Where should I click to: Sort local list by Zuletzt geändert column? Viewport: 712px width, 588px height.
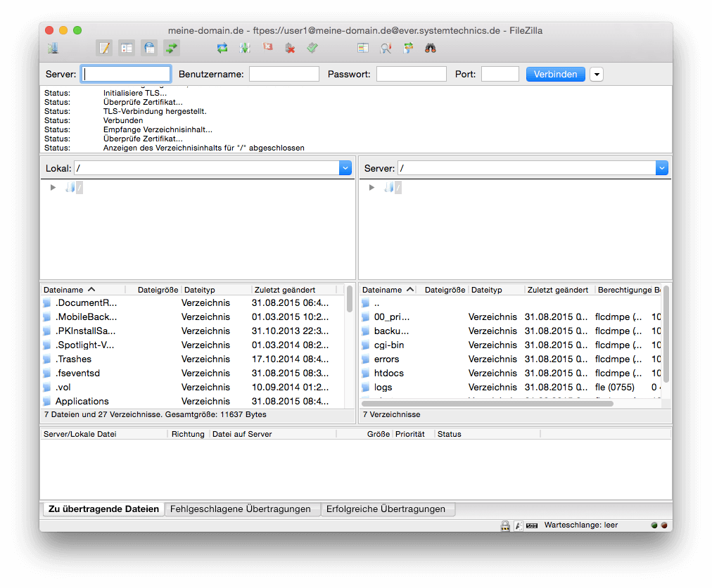pyautogui.click(x=294, y=290)
